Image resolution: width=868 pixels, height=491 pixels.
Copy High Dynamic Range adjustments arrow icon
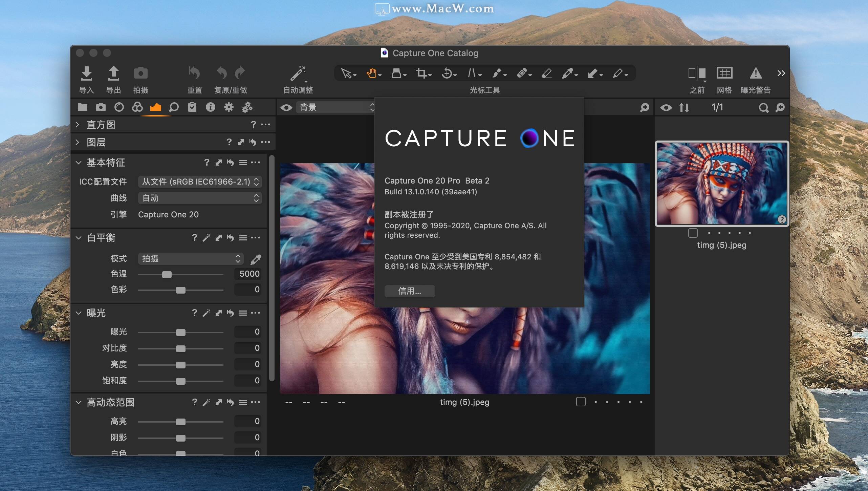(219, 402)
